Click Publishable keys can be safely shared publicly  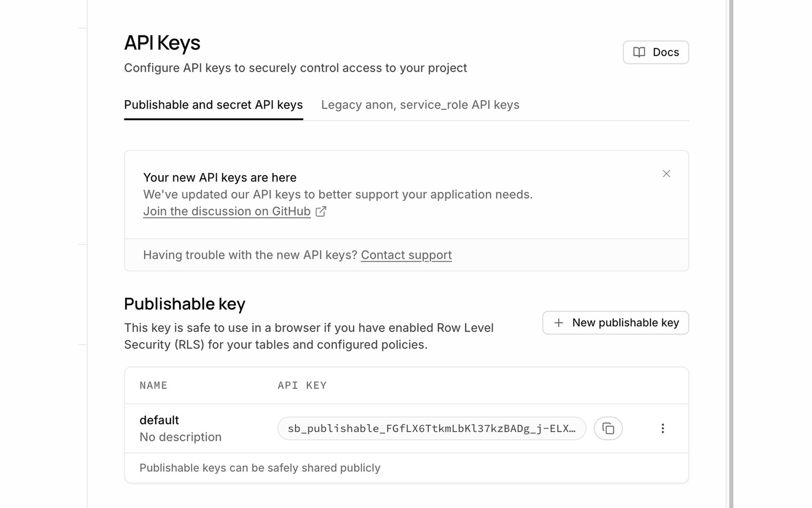(260, 468)
